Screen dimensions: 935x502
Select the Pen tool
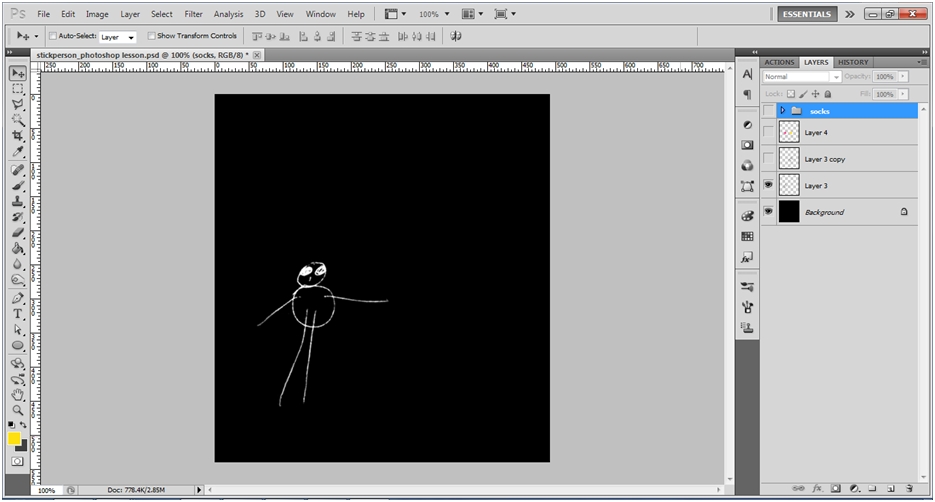pos(18,298)
